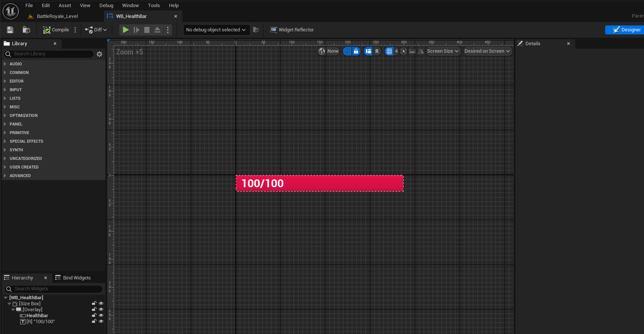Toggle dashed outline display
This screenshot has height=334, width=644.
point(348,52)
